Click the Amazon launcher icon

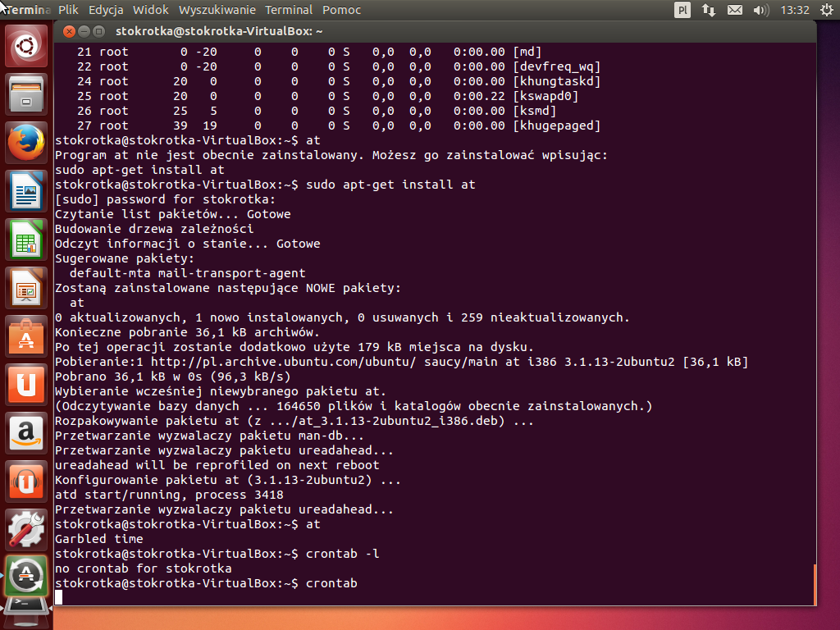click(27, 433)
